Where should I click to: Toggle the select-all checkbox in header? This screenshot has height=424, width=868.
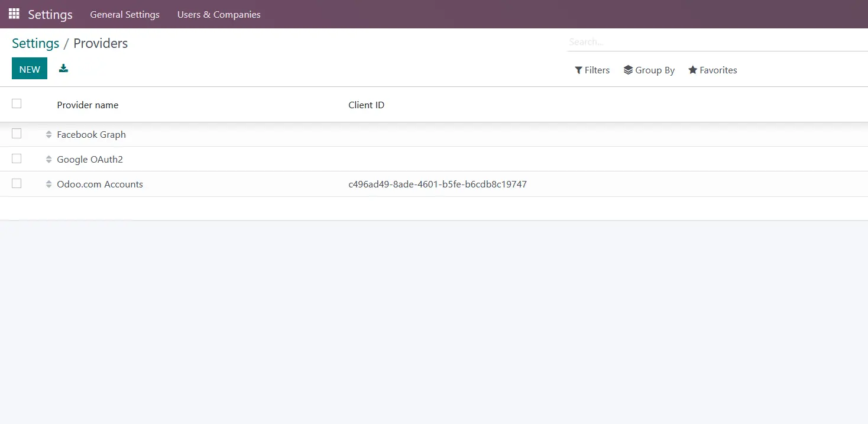click(17, 103)
